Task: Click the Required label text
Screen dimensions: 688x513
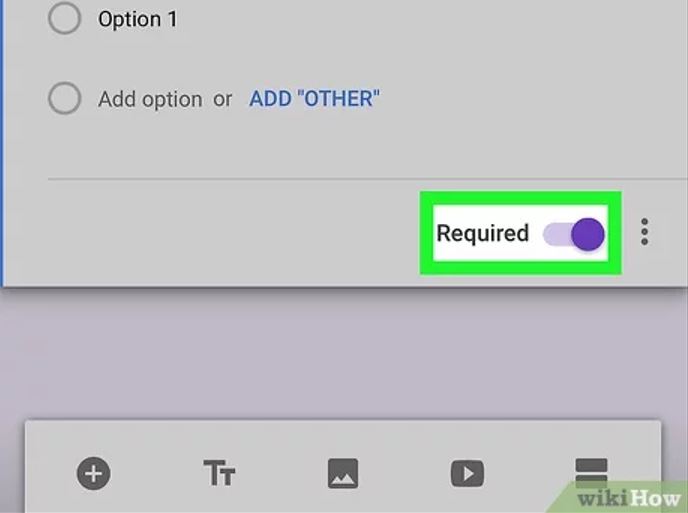Action: pyautogui.click(x=482, y=233)
